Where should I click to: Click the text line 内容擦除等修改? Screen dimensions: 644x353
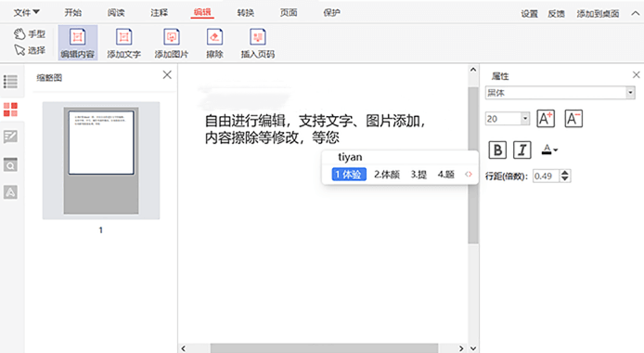coord(272,137)
